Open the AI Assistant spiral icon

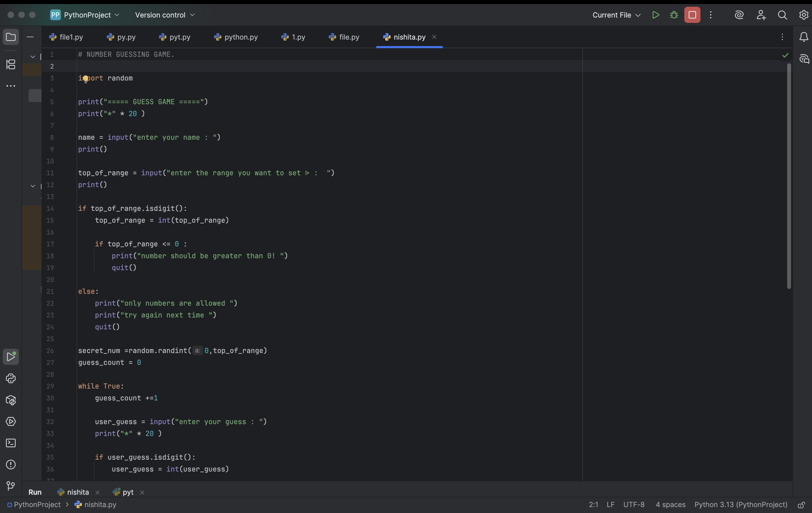point(739,15)
